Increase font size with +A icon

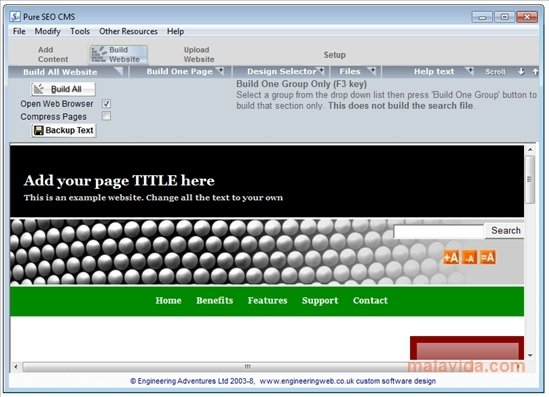[x=451, y=257]
